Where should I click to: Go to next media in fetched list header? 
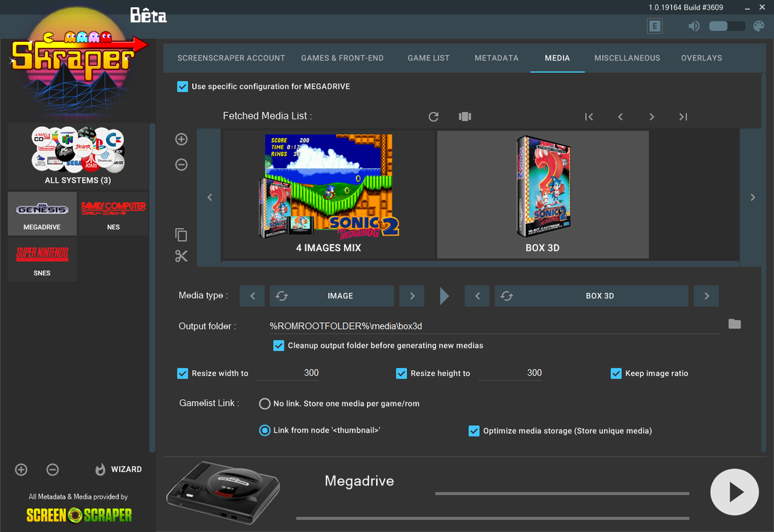pyautogui.click(x=651, y=117)
